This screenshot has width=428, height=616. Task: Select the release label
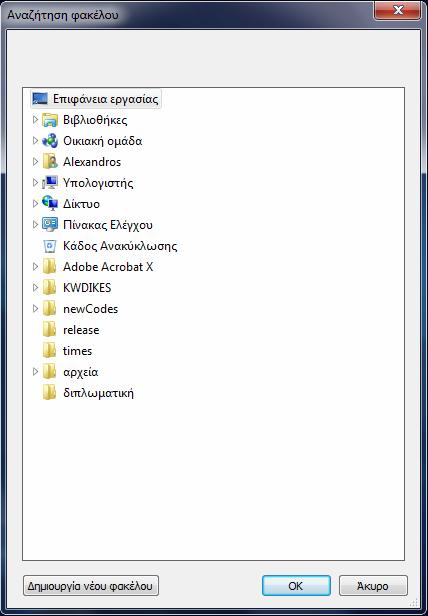click(81, 330)
